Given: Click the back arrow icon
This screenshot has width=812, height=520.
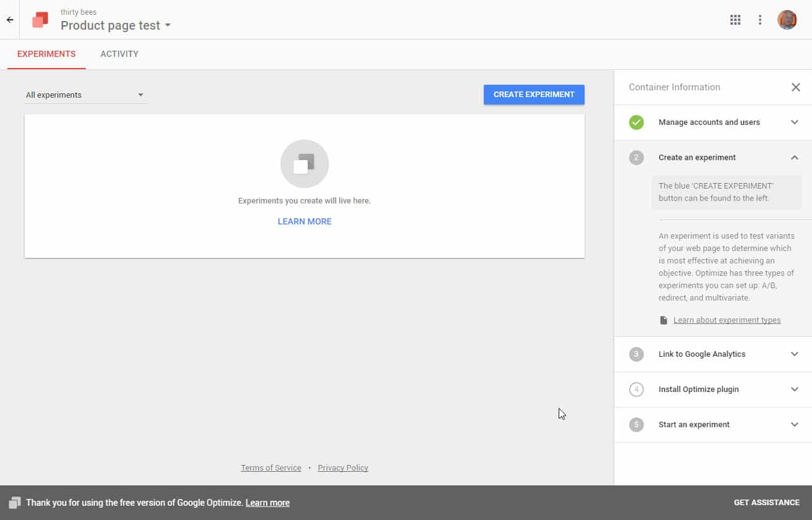Looking at the screenshot, I should click(10, 20).
